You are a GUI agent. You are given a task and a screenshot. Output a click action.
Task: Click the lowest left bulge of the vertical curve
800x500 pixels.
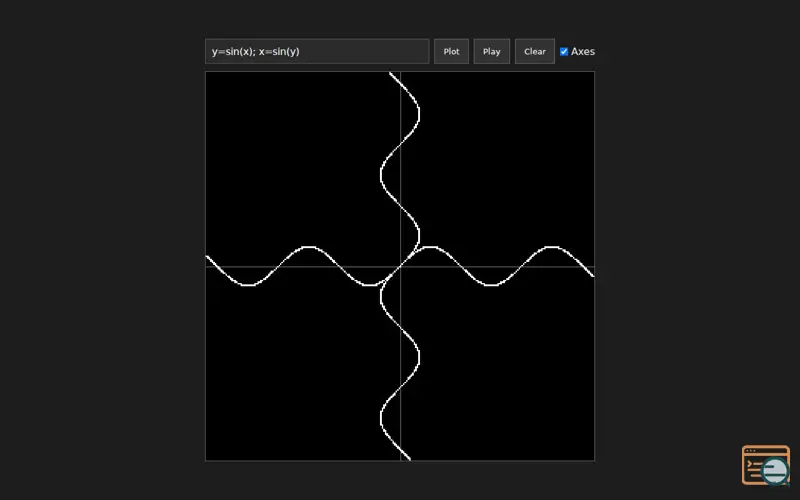tap(381, 418)
